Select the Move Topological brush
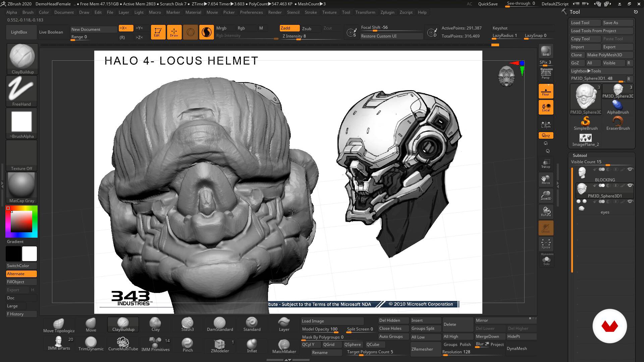This screenshot has height=362, width=644. click(59, 325)
